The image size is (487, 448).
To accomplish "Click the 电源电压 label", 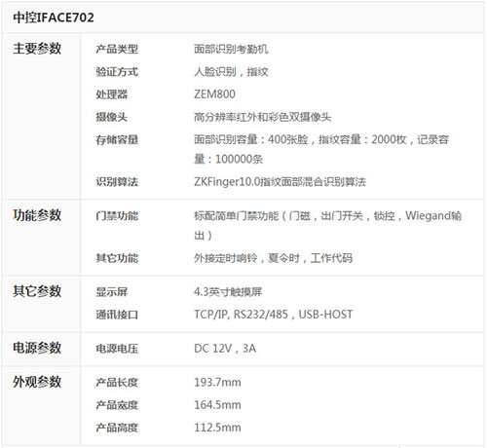I will (117, 349).
